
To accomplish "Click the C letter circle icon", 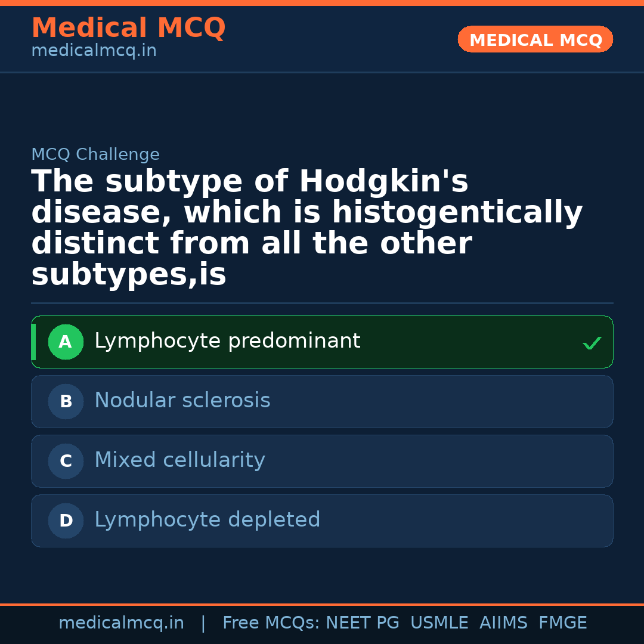I will point(66,461).
